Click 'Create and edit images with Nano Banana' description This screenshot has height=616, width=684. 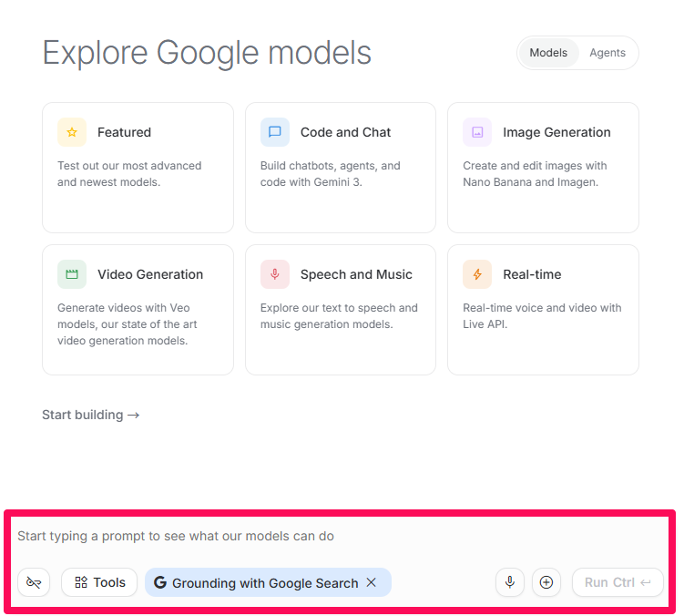[535, 174]
